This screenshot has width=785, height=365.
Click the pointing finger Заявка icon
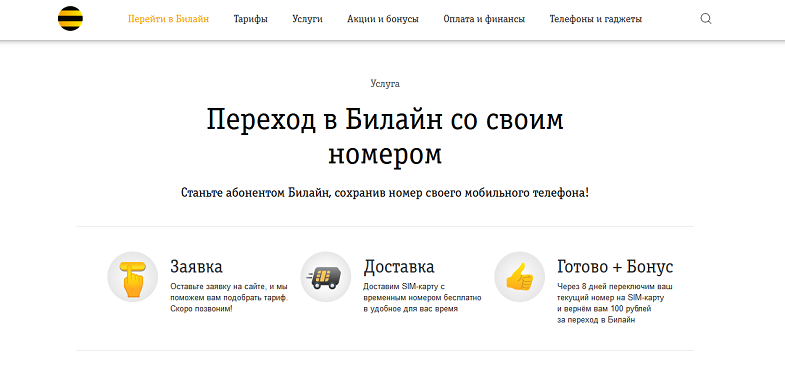pyautogui.click(x=132, y=276)
